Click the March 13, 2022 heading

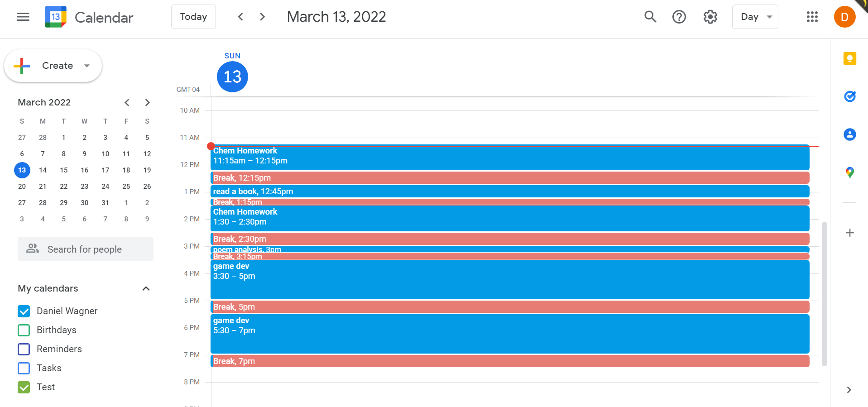336,17
